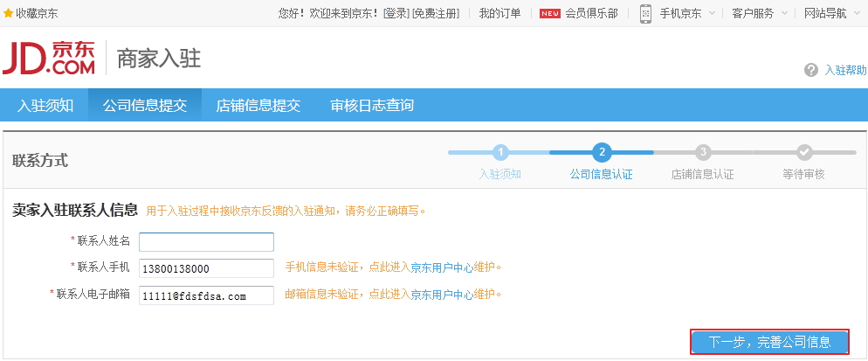Open 我的订单 link
Screen dimensions: 868x361
pos(499,13)
